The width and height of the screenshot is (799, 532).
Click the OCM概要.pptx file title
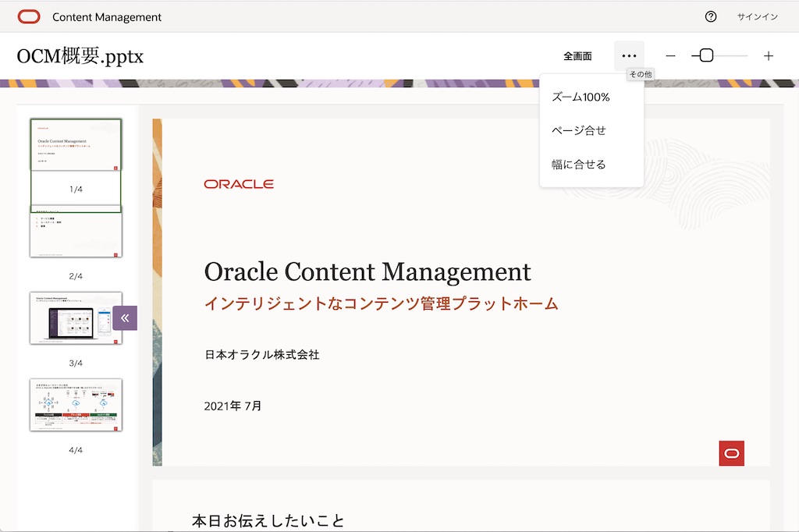point(80,56)
